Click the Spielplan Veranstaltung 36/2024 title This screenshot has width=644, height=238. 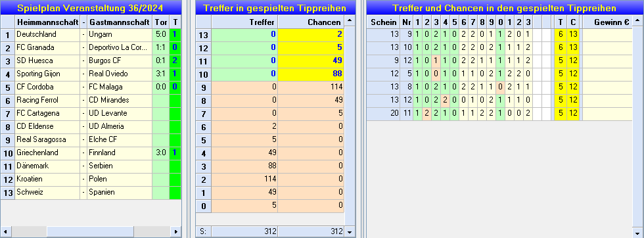91,8
